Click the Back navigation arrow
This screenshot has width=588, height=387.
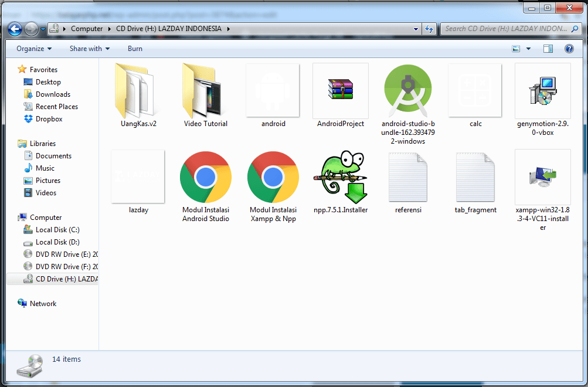15,29
